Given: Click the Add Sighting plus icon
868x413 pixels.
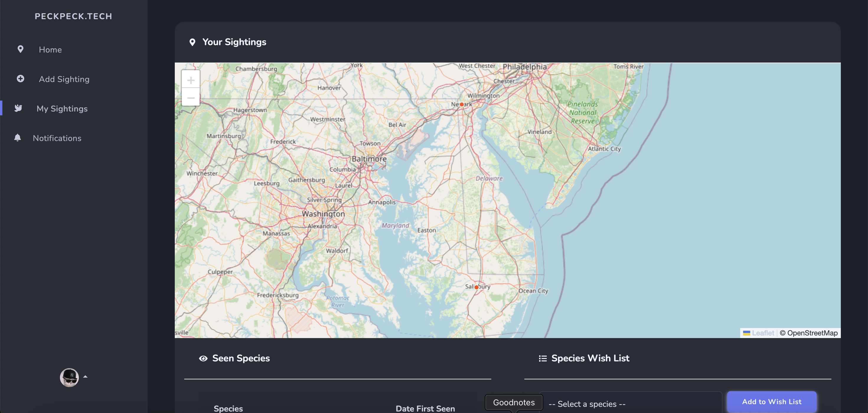Looking at the screenshot, I should point(20,79).
